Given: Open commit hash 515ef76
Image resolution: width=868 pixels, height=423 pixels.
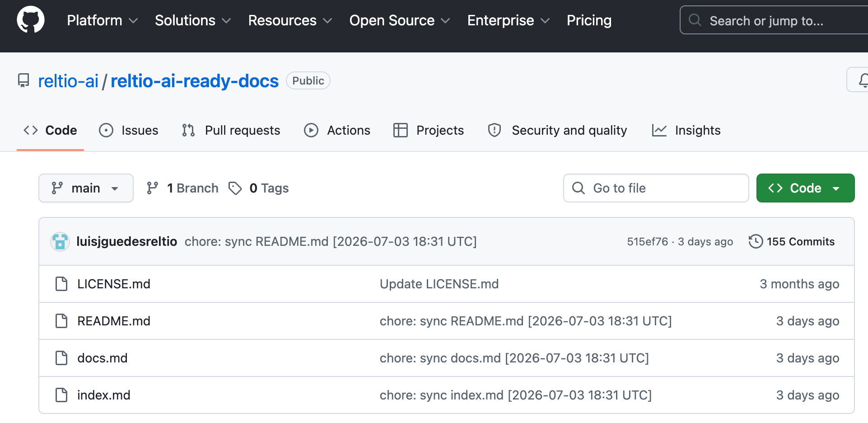Looking at the screenshot, I should click(648, 241).
